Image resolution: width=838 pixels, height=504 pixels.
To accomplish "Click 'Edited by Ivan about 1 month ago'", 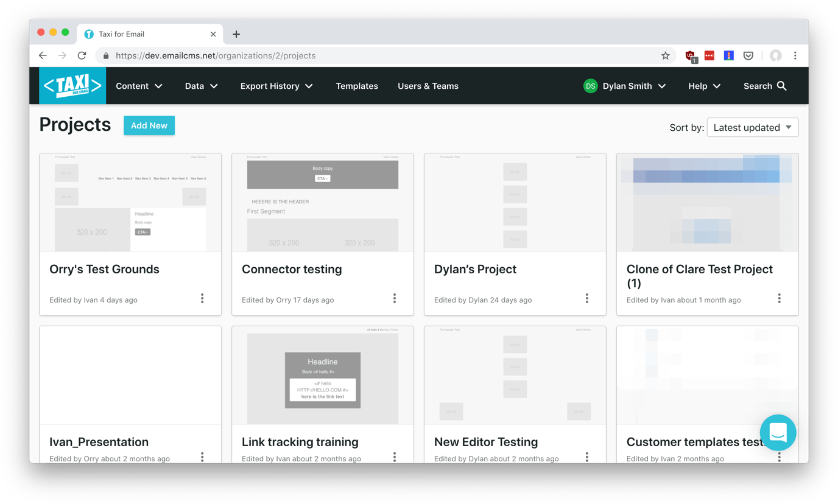I will click(684, 299).
